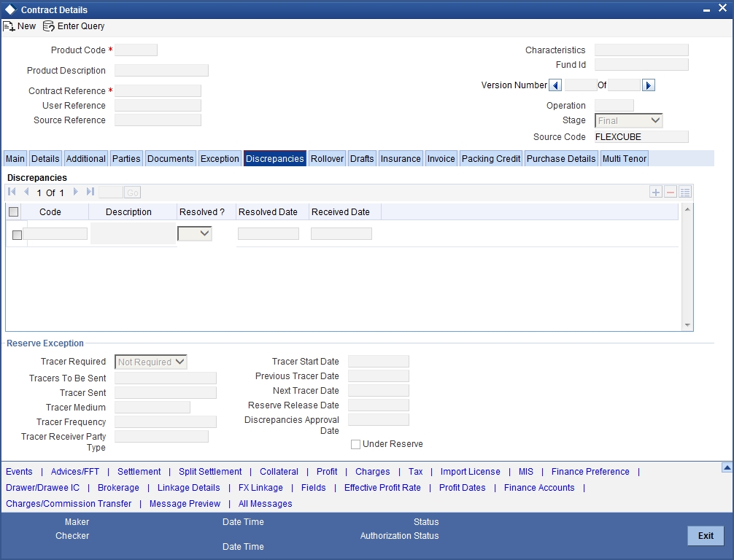Open the Invoice tab
The height and width of the screenshot is (560, 734).
tap(441, 159)
